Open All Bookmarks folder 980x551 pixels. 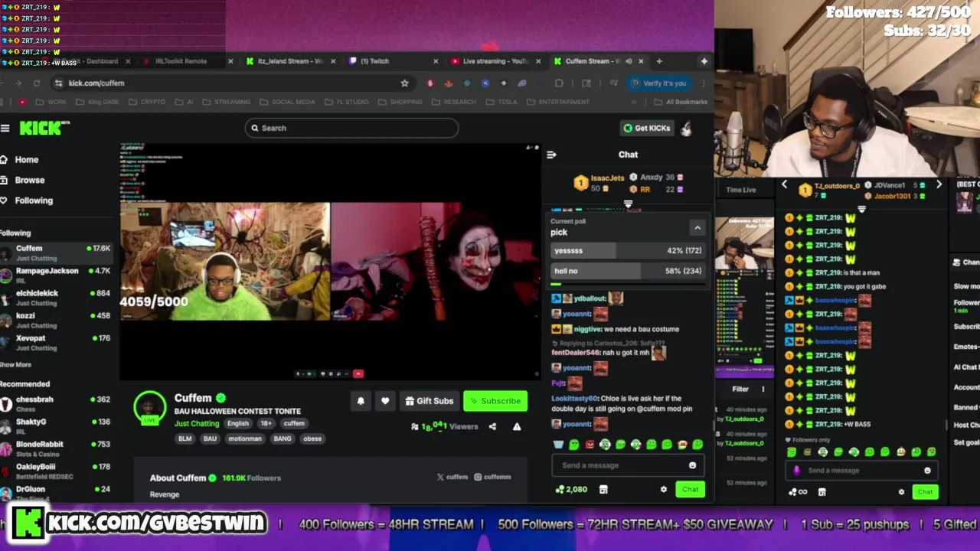click(681, 102)
